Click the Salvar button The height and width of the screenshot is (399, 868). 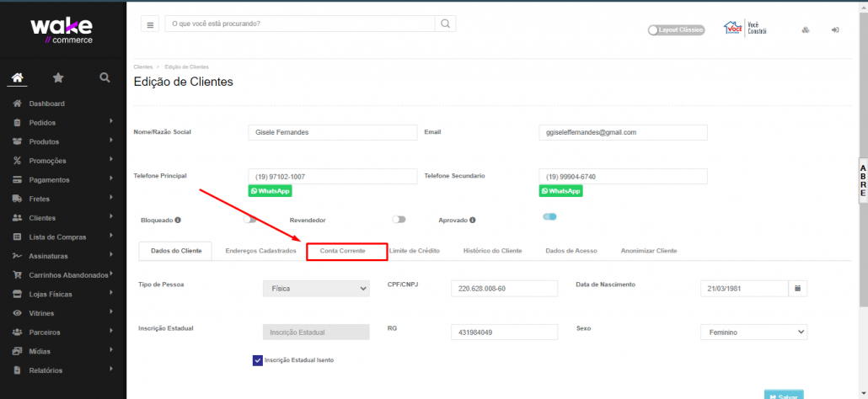click(x=783, y=396)
